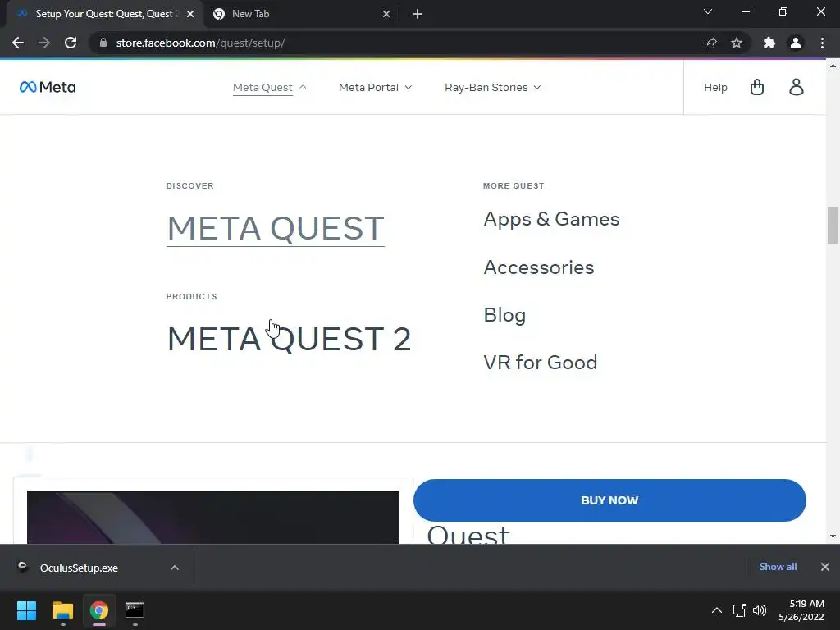Screen dimensions: 840x630
Task: Share this page via the share icon
Action: pyautogui.click(x=710, y=43)
